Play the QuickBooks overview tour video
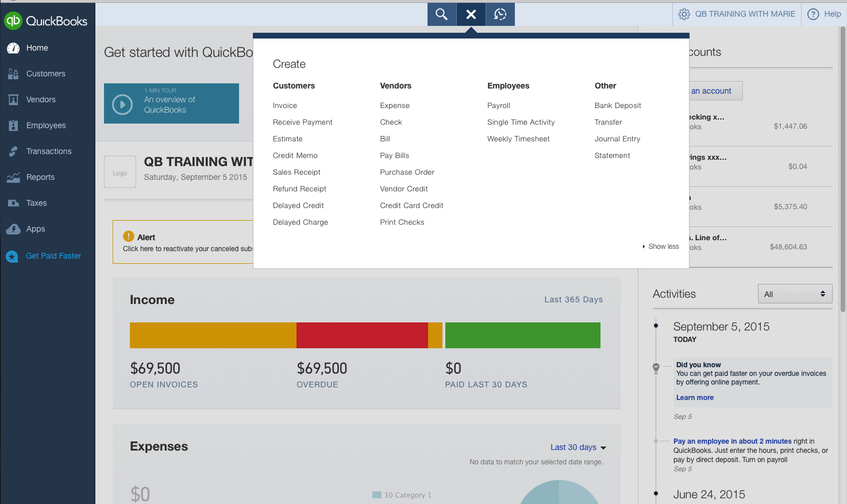The height and width of the screenshot is (504, 847). pyautogui.click(x=122, y=105)
